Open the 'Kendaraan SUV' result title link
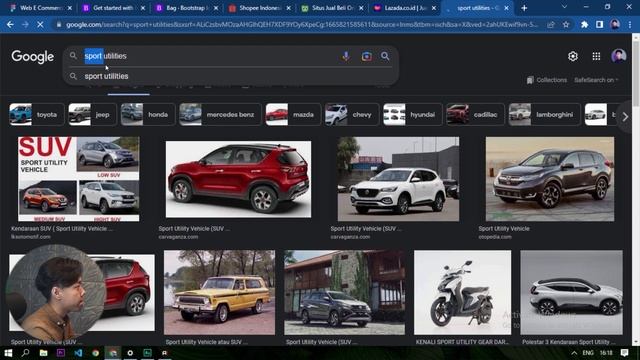 [62, 229]
